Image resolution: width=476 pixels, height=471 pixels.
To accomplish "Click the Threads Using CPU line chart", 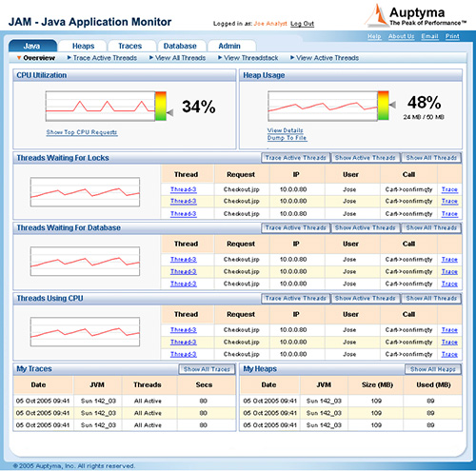I will click(x=85, y=332).
